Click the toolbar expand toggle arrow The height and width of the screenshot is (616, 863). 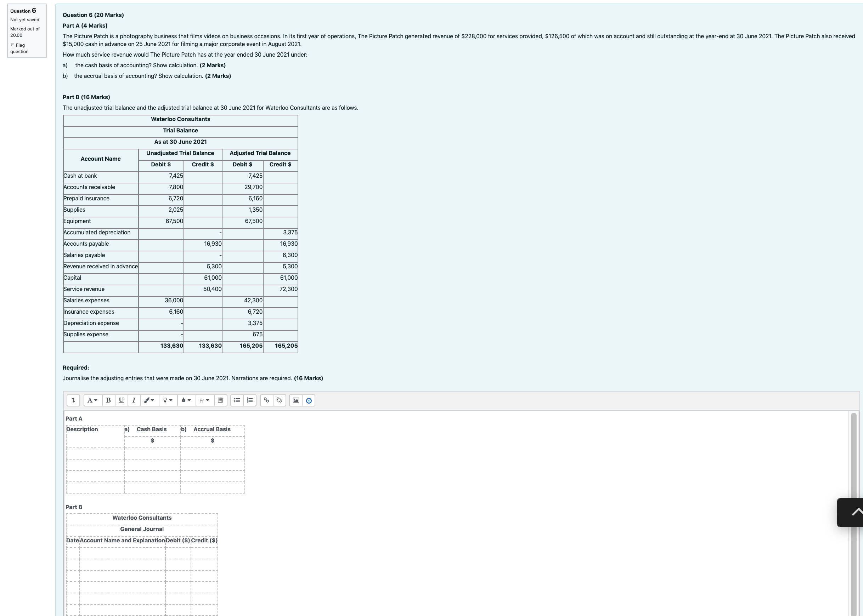click(x=73, y=400)
